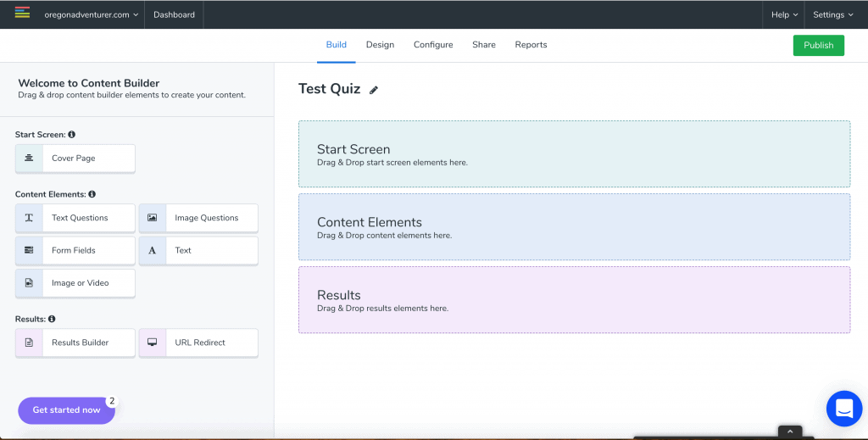Click the Form Fields icon
Screen dimensions: 868x440
29,250
